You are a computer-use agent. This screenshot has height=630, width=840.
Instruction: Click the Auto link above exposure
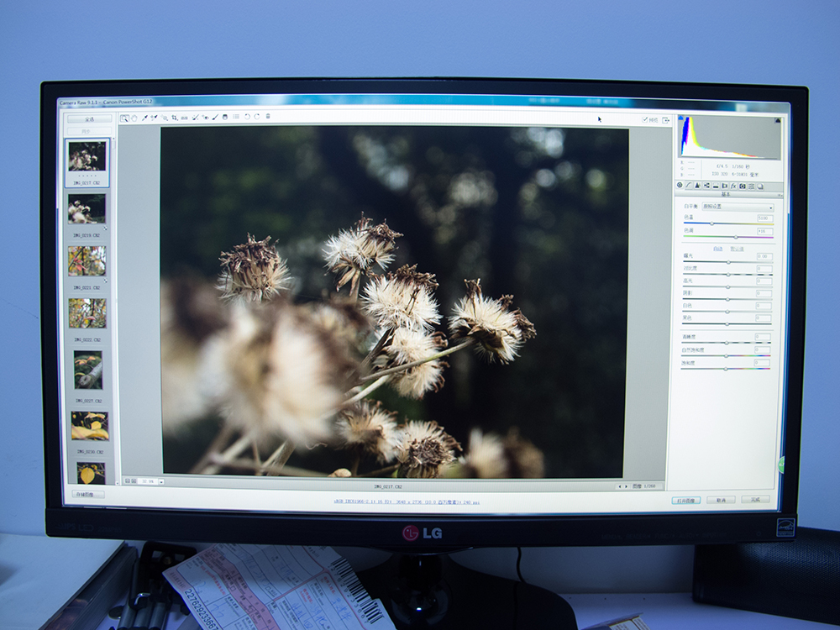pos(718,249)
